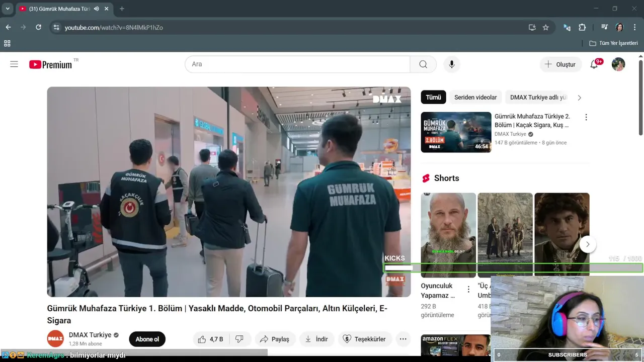The width and height of the screenshot is (644, 362).
Task: Click the Paylaş share button
Action: point(275,339)
